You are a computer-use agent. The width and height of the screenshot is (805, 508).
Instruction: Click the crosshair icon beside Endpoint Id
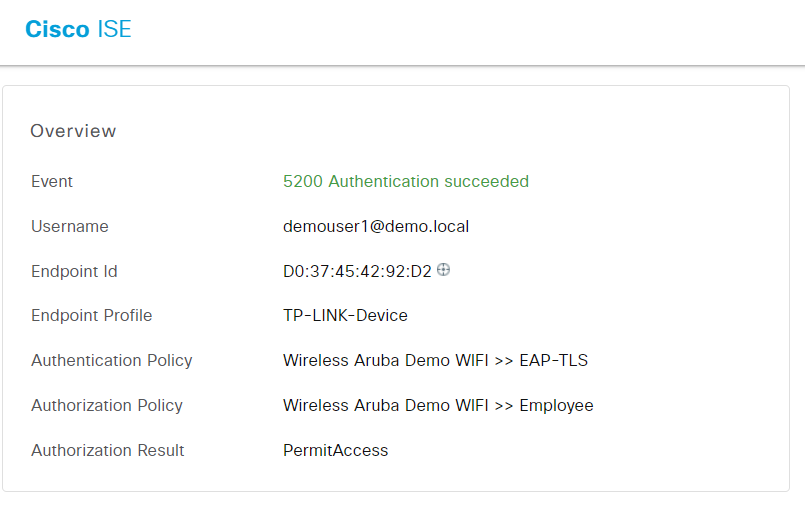click(444, 270)
